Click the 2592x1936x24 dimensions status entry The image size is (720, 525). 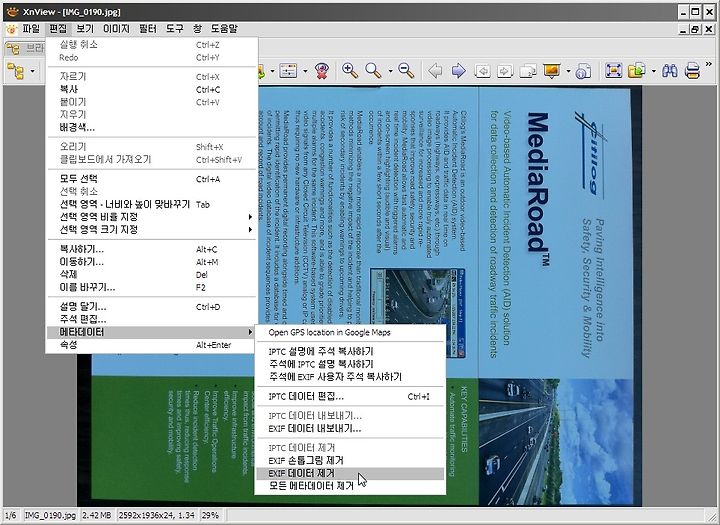click(156, 515)
